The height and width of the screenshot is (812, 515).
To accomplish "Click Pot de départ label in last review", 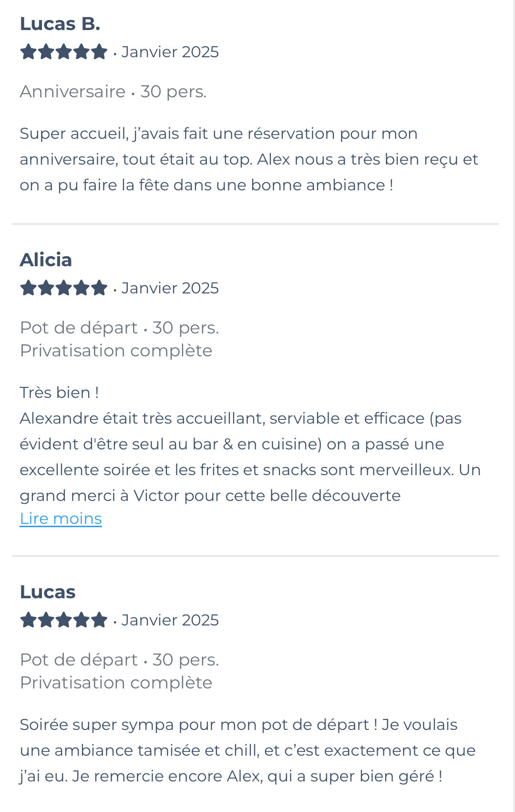I will (x=79, y=660).
